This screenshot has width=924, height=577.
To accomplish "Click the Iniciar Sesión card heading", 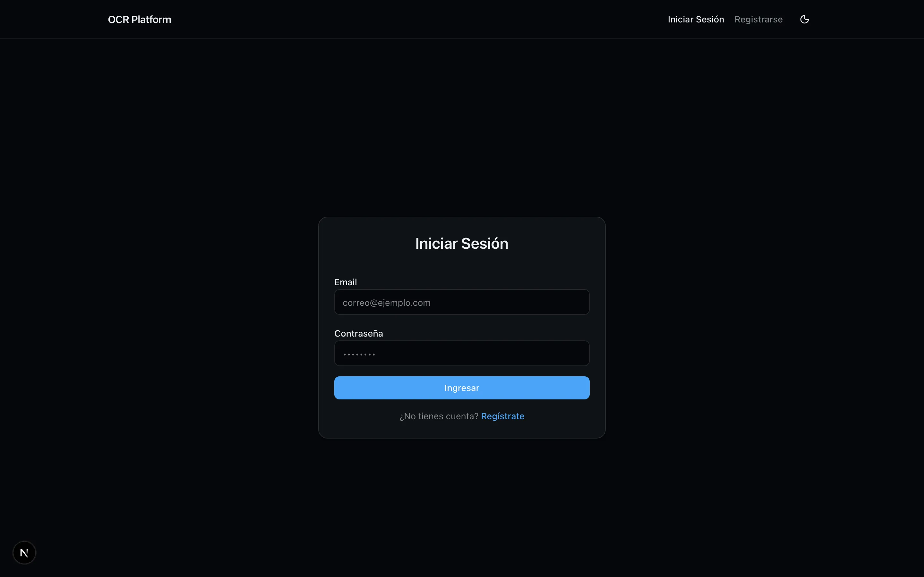I will coord(462,244).
